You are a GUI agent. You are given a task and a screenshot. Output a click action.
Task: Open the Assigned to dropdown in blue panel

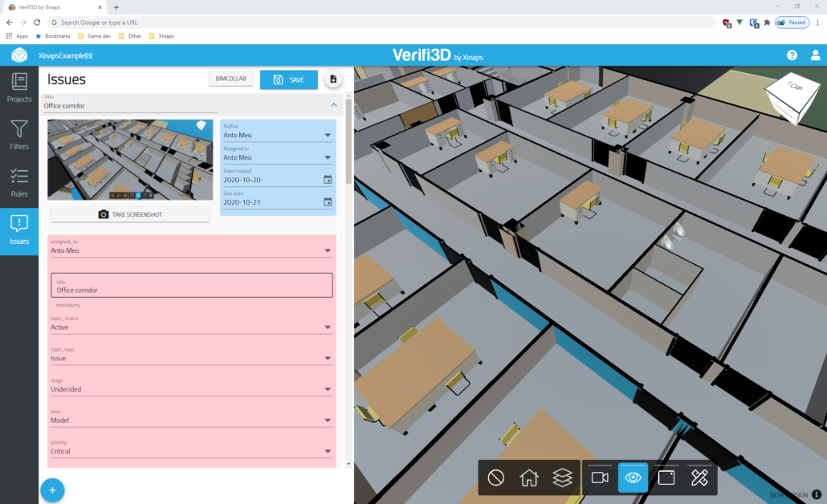pyautogui.click(x=278, y=154)
